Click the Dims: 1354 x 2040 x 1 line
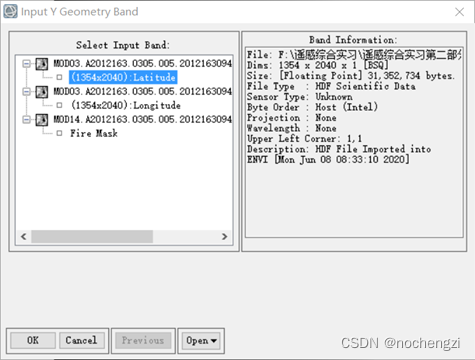 point(318,65)
